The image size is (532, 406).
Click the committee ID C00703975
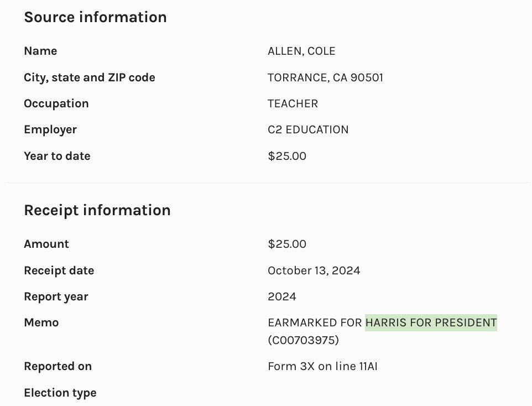(303, 340)
